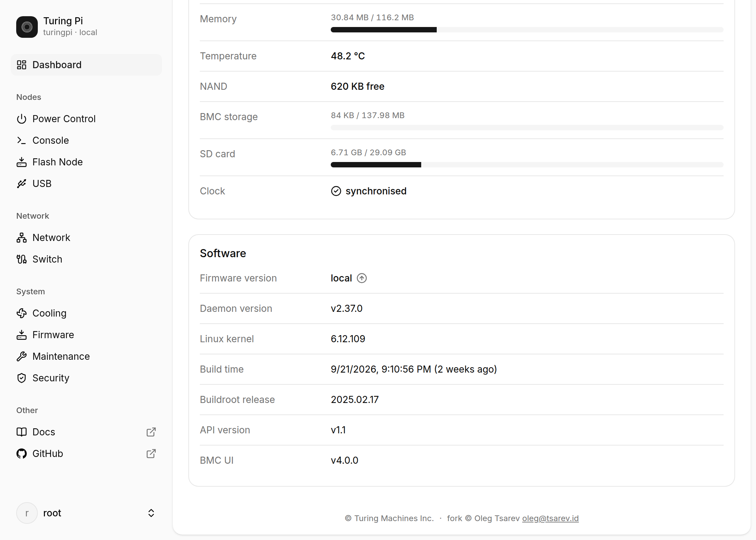
Task: Click the external link icon next to GitHub
Action: [151, 454]
